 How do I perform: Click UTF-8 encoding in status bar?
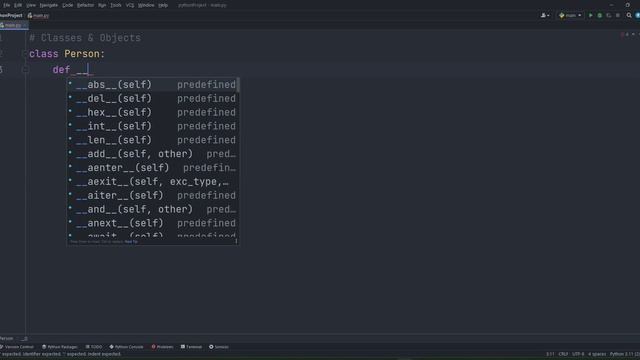pyautogui.click(x=578, y=354)
